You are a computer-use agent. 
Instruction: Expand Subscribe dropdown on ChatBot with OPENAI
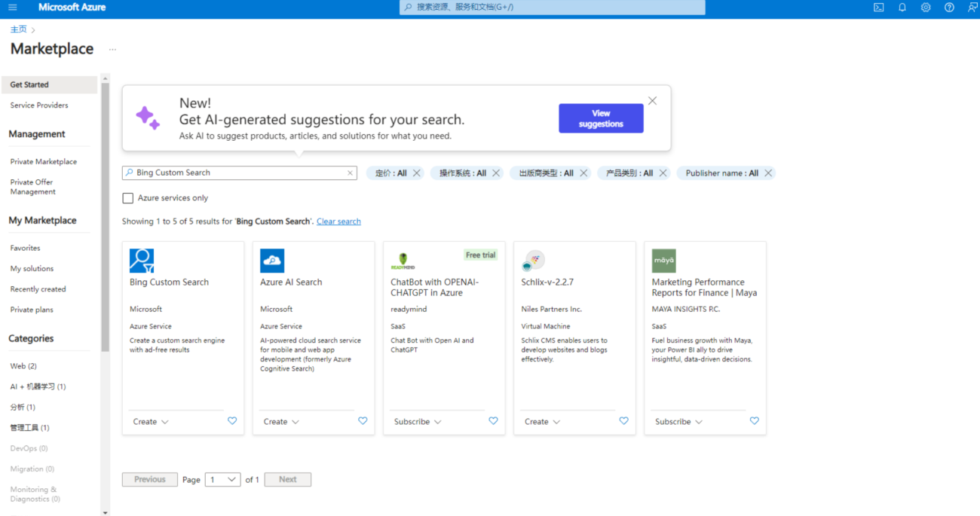point(418,422)
